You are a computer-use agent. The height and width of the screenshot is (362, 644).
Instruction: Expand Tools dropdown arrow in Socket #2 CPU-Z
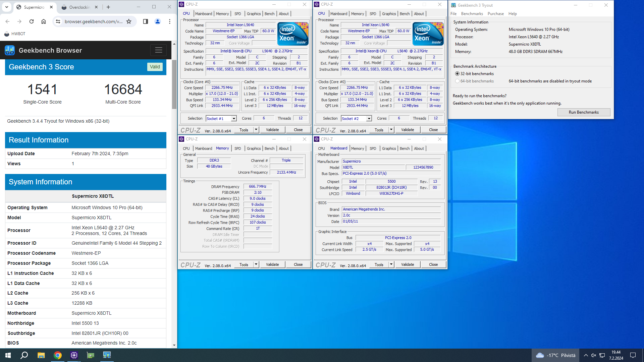391,130
